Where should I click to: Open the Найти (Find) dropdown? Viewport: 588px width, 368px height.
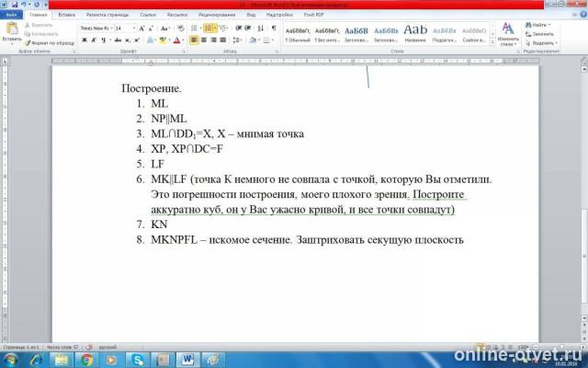[x=538, y=25]
